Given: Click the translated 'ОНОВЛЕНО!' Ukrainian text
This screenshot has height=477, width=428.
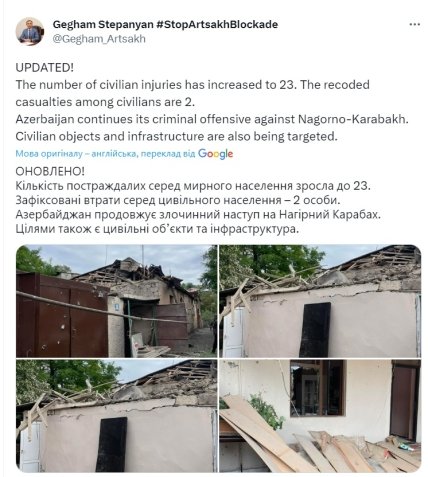Looking at the screenshot, I should 50,171.
